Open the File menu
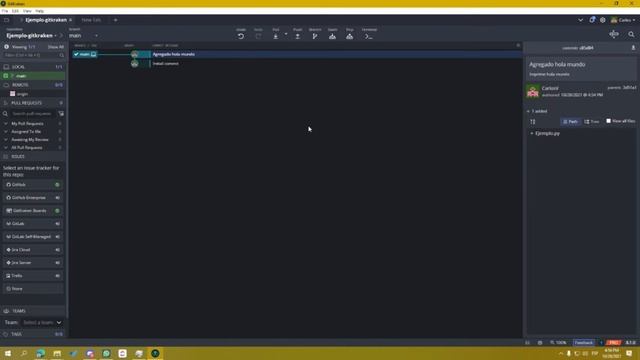The image size is (640, 360). [x=5, y=11]
